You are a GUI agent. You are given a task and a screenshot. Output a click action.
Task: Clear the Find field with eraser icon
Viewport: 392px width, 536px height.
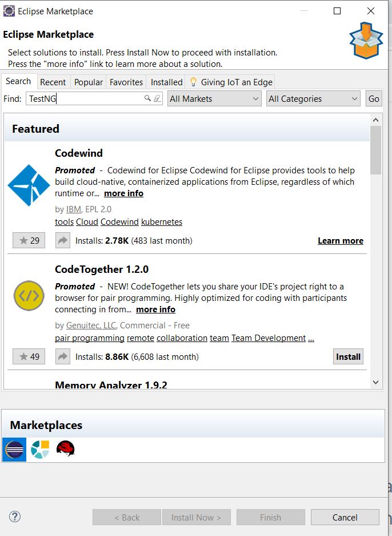pos(157,98)
